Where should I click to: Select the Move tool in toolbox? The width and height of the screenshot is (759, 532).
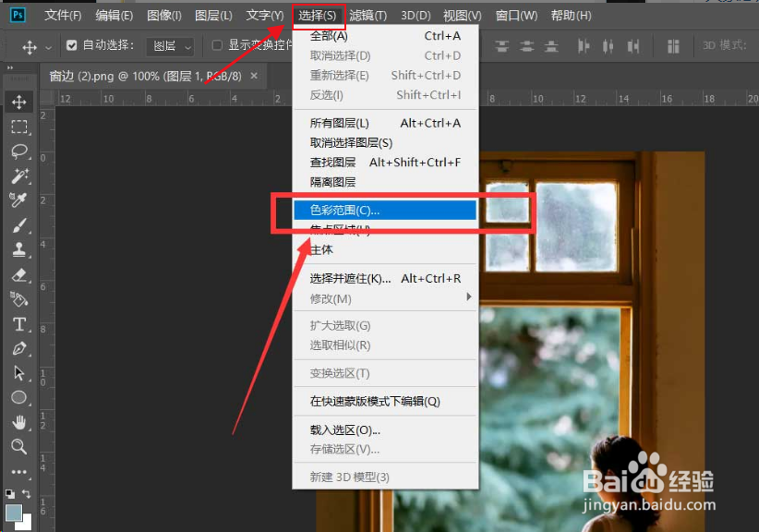click(x=18, y=102)
